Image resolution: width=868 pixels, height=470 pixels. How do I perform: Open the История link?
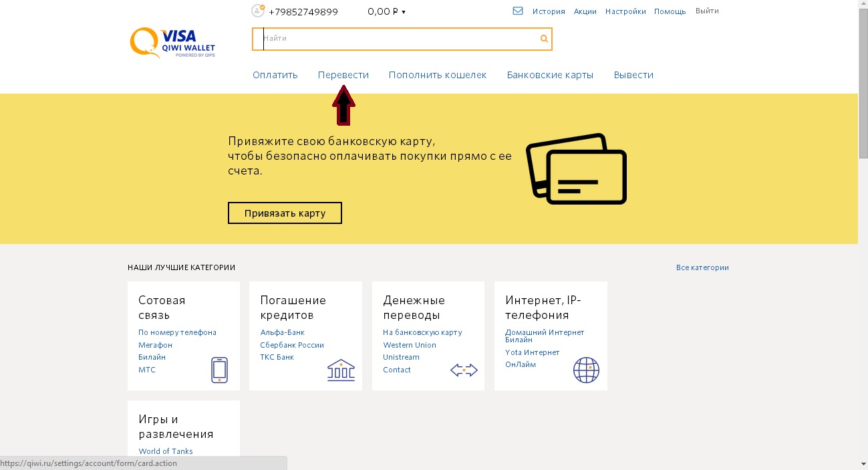coord(549,11)
